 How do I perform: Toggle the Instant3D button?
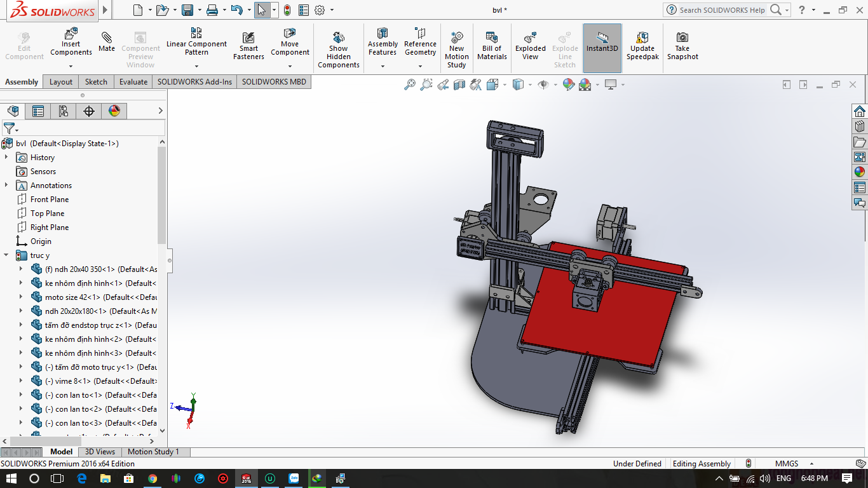[x=602, y=48]
